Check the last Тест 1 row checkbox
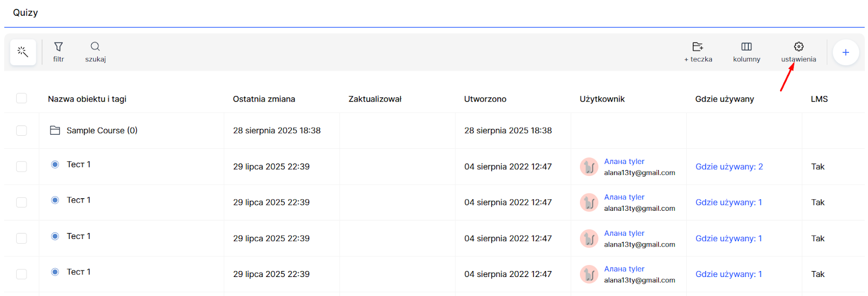Screen dimensions: 868x296 point(22,274)
